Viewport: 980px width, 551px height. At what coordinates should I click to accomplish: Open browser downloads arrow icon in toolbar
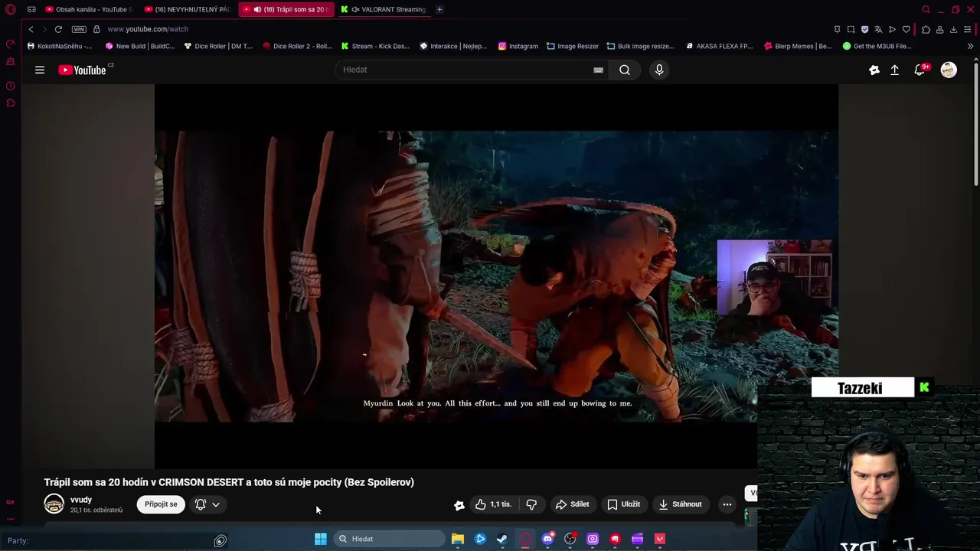(x=953, y=29)
